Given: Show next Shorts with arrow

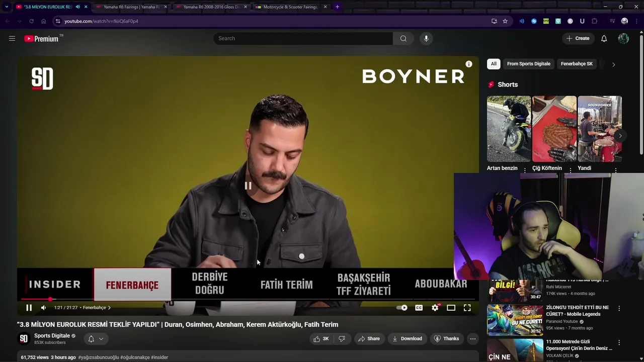Looking at the screenshot, I should point(620,136).
